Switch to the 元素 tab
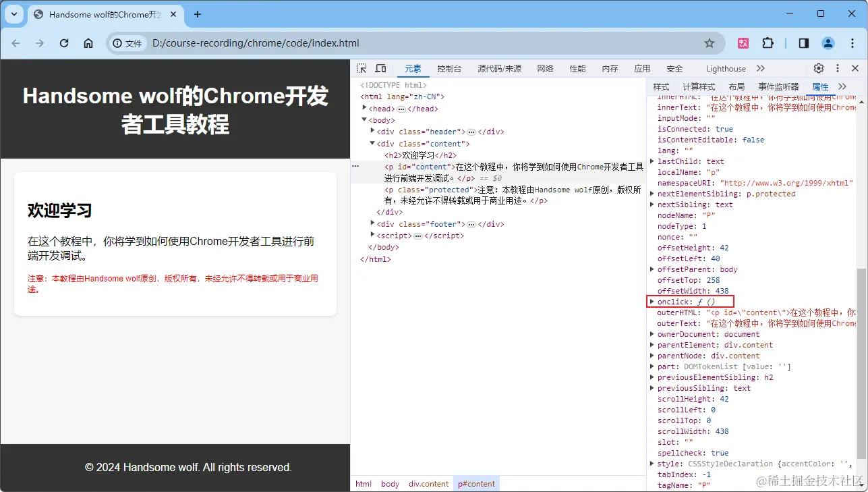The width and height of the screenshot is (868, 492). 413,68
